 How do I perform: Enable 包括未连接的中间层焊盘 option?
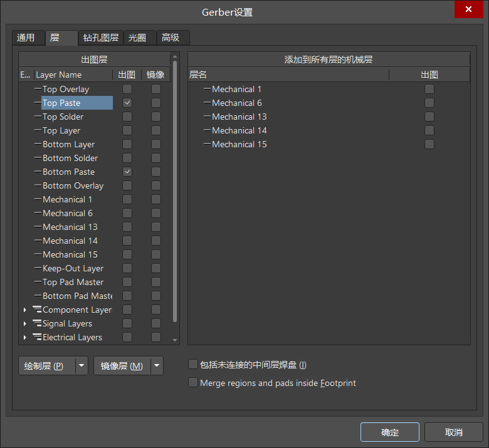click(193, 365)
